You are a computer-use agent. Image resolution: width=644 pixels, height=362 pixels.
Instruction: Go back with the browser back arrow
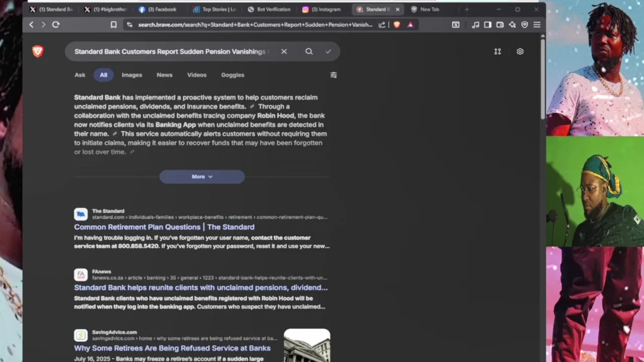pyautogui.click(x=31, y=24)
